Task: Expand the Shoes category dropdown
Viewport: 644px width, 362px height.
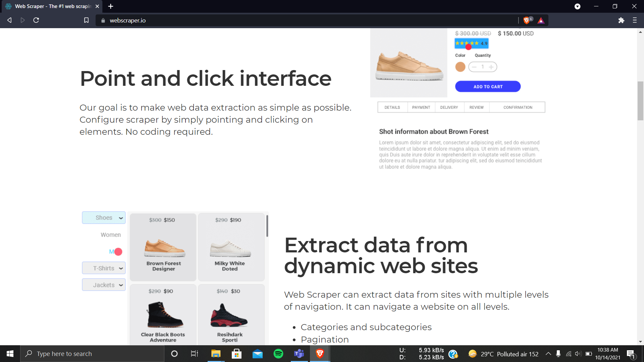Action: pos(104,218)
